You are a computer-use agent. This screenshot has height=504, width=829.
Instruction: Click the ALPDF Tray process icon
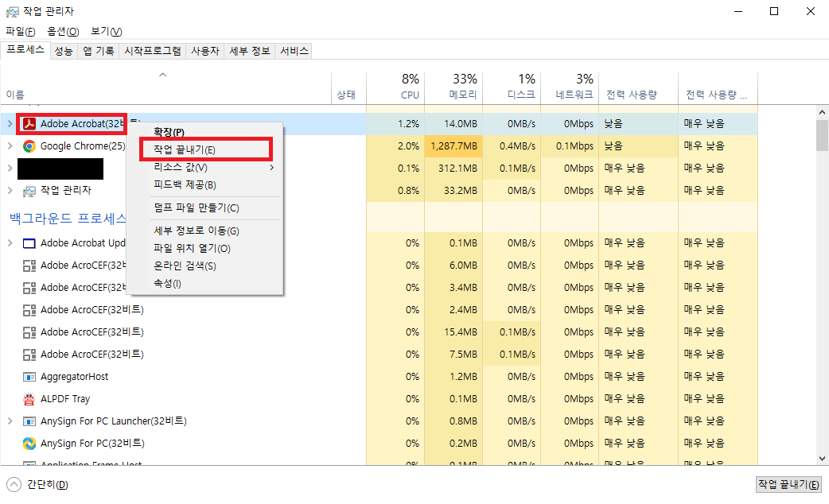(x=29, y=399)
